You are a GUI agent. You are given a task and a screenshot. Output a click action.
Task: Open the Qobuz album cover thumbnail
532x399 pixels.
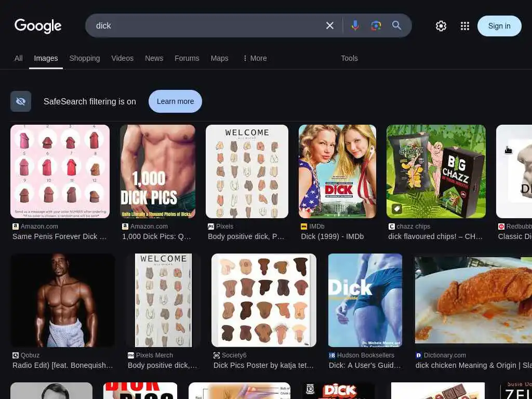(62, 300)
